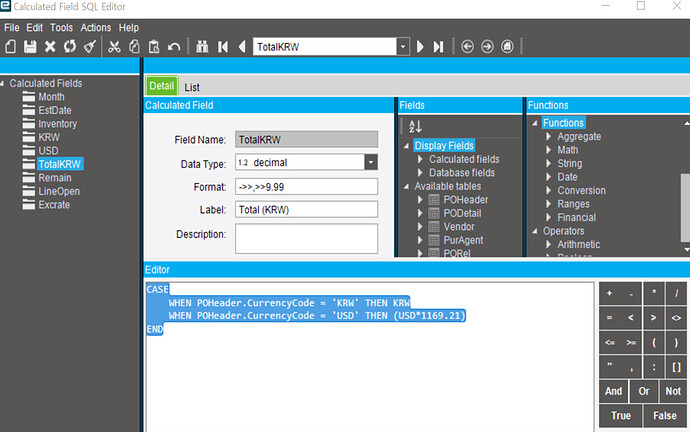
Task: Click the Paste clipboard icon
Action: (x=154, y=47)
